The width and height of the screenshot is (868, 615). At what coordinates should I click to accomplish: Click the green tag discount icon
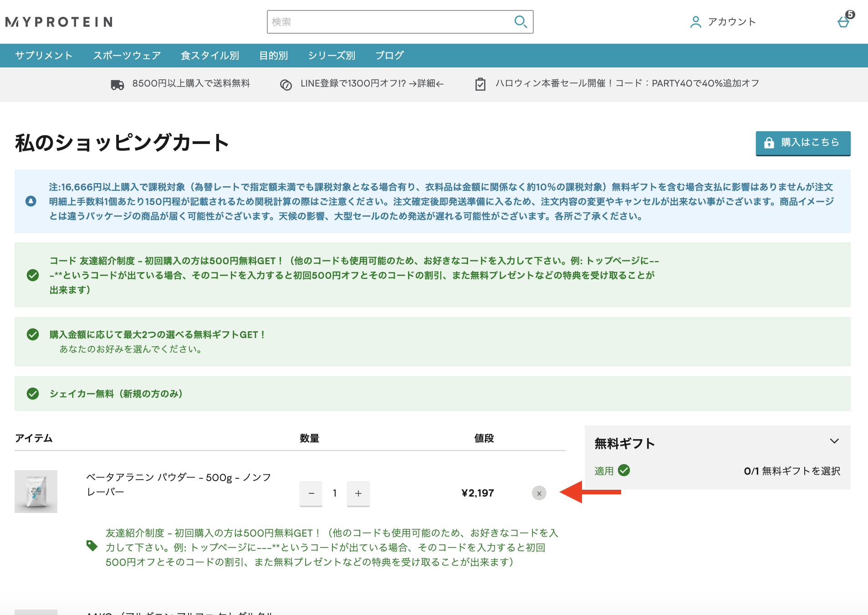[x=92, y=546]
